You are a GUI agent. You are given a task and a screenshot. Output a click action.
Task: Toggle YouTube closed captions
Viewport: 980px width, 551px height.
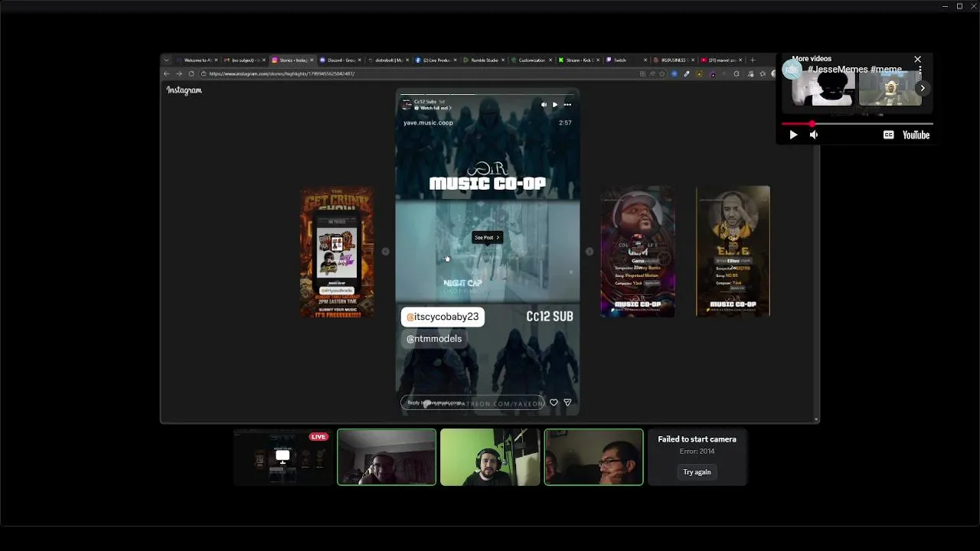point(888,135)
